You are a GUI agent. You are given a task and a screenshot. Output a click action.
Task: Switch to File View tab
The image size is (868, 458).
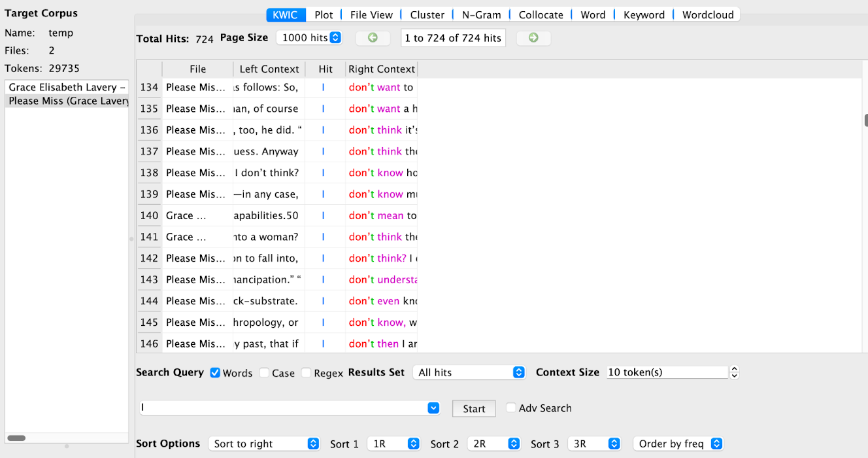pyautogui.click(x=371, y=14)
